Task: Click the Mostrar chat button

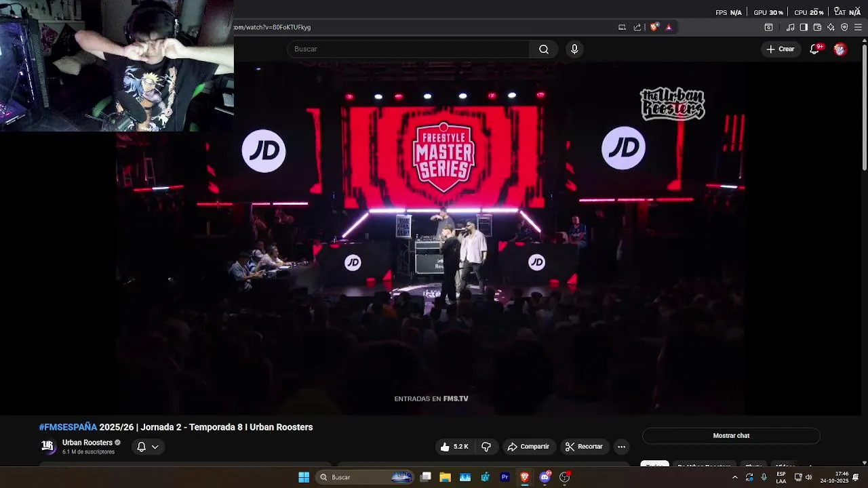Action: point(731,436)
